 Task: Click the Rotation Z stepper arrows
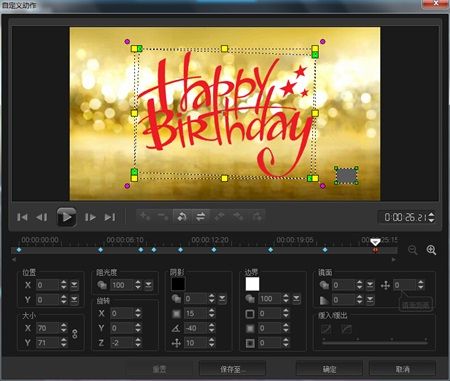(138, 342)
